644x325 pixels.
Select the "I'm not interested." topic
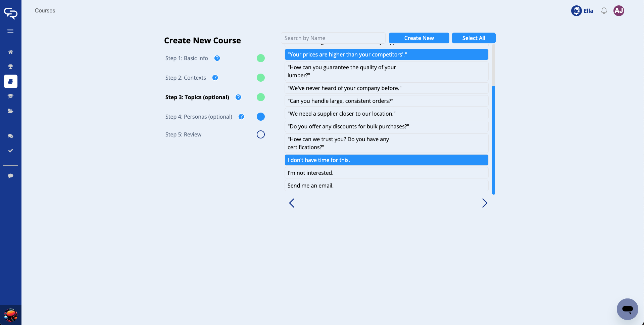click(386, 173)
